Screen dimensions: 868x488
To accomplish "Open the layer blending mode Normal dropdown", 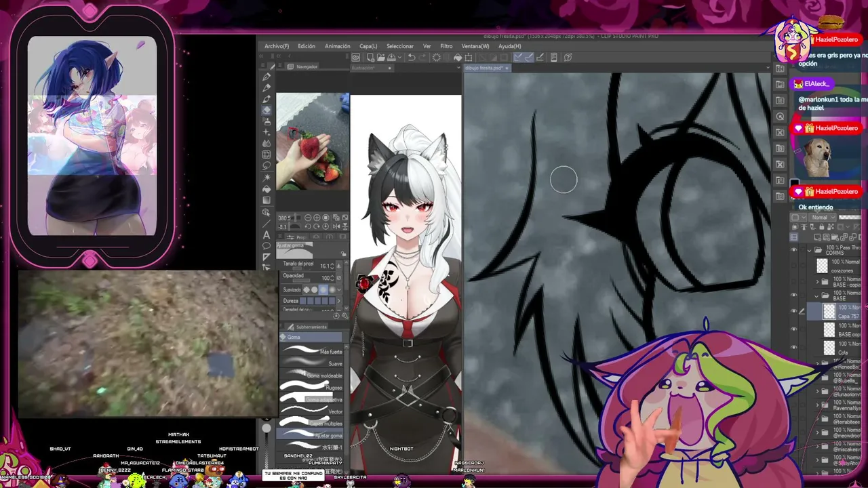I will pyautogui.click(x=822, y=218).
